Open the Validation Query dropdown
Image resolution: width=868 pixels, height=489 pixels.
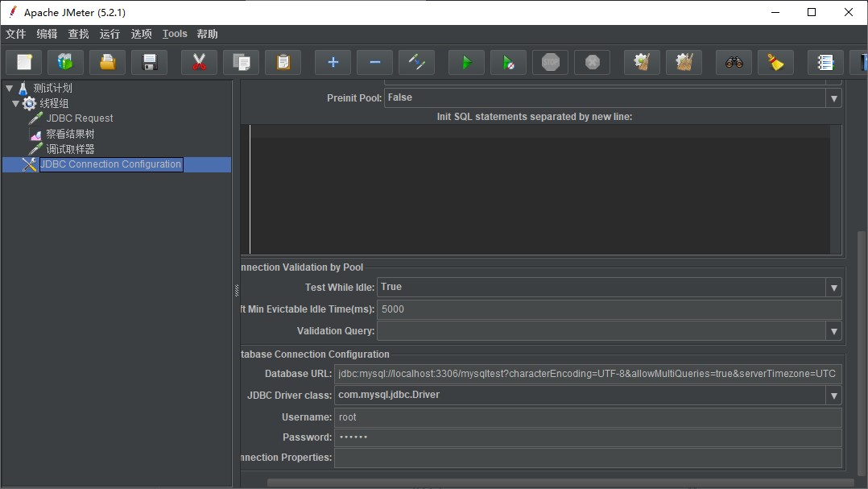[x=609, y=331]
